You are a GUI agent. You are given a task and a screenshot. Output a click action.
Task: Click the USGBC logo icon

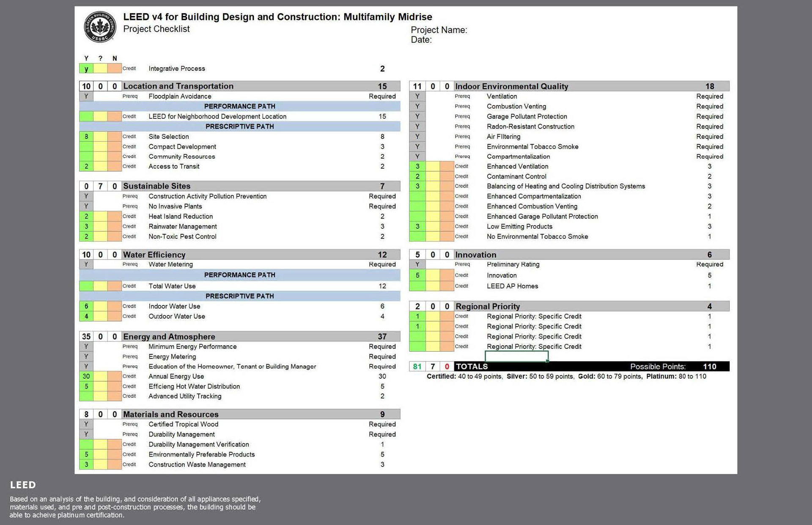click(x=100, y=27)
